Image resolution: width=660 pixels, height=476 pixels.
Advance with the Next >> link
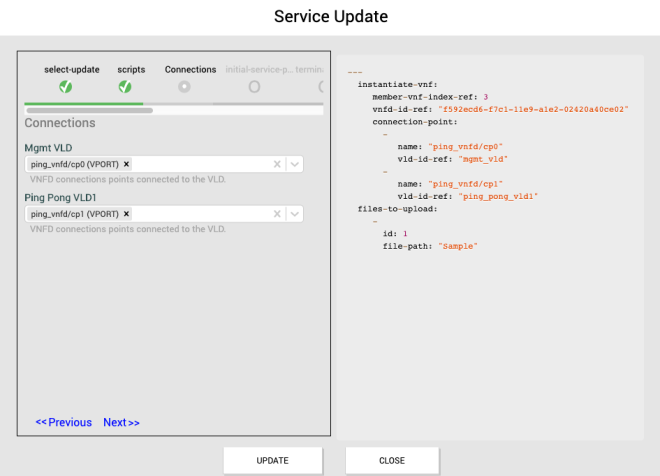121,422
